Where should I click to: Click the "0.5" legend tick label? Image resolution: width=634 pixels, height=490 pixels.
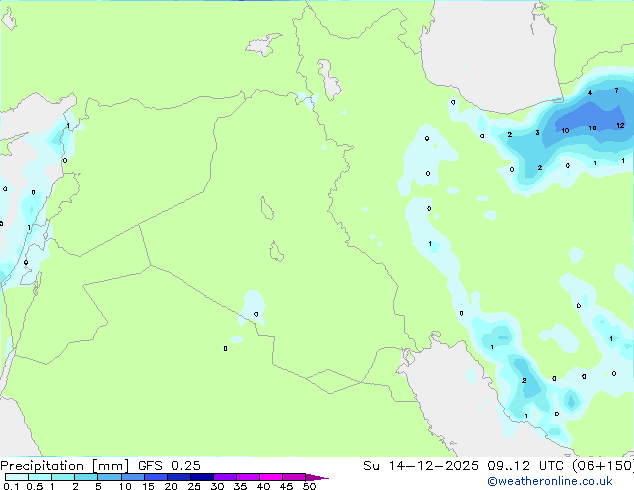click(x=35, y=486)
